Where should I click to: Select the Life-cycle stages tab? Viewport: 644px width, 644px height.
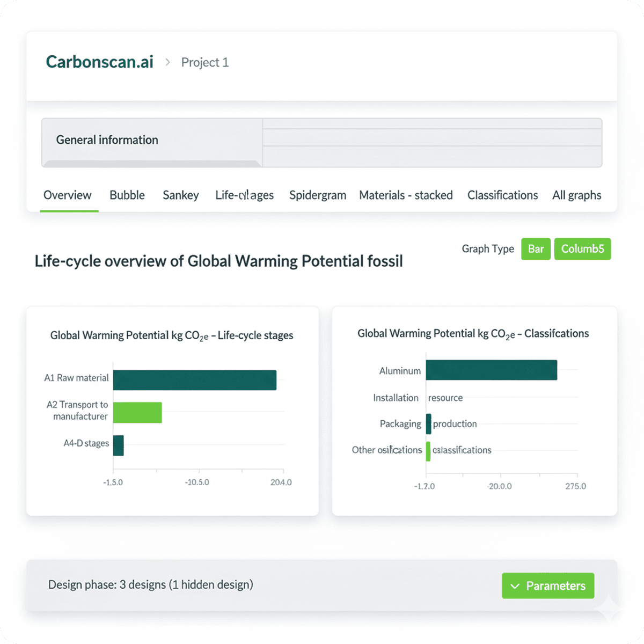[244, 195]
